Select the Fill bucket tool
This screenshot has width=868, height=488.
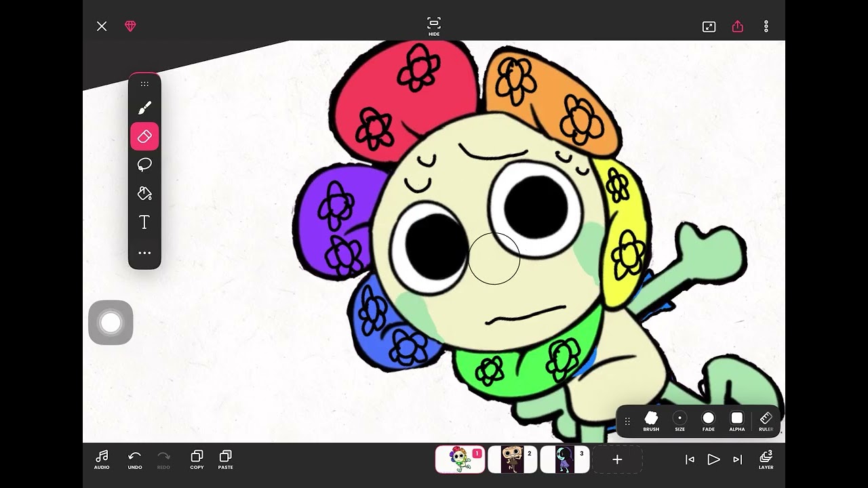[144, 193]
